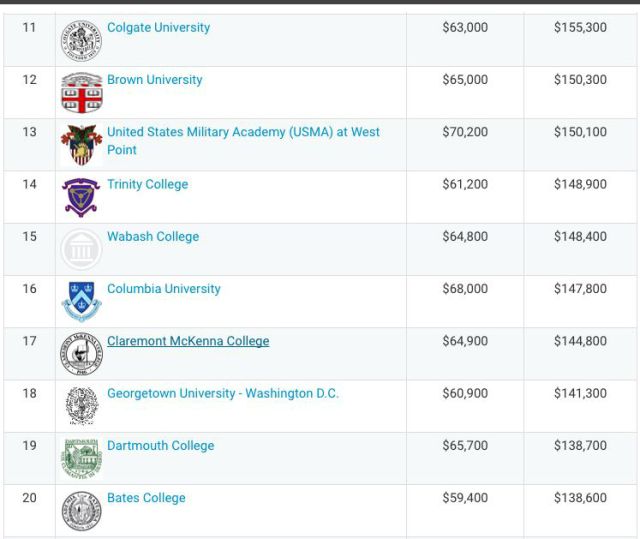Click the West Point USMA emblem
Image resolution: width=640 pixels, height=539 pixels.
coord(81,145)
